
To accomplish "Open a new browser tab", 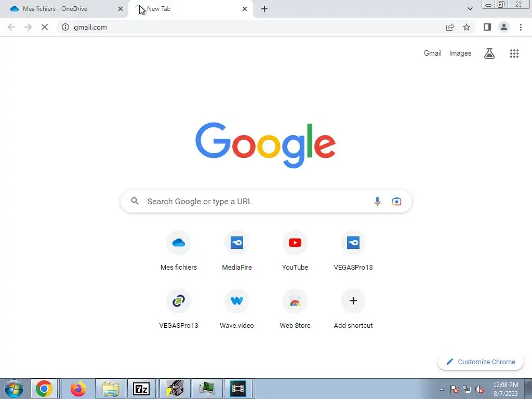I will [264, 9].
